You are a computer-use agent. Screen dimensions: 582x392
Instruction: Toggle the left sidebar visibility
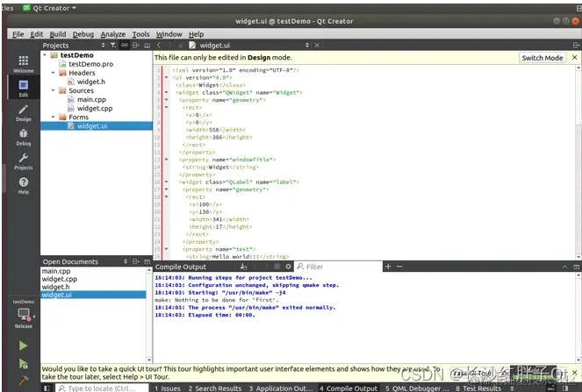click(x=47, y=388)
